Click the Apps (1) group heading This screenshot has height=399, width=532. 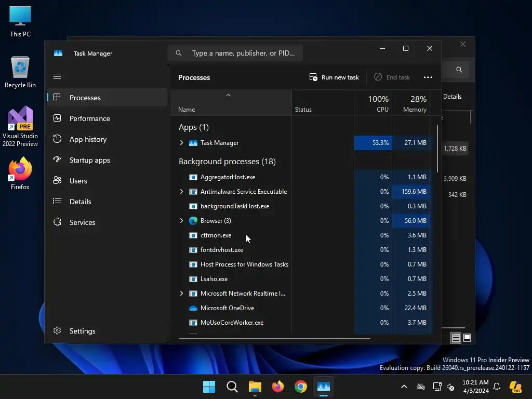coord(194,127)
